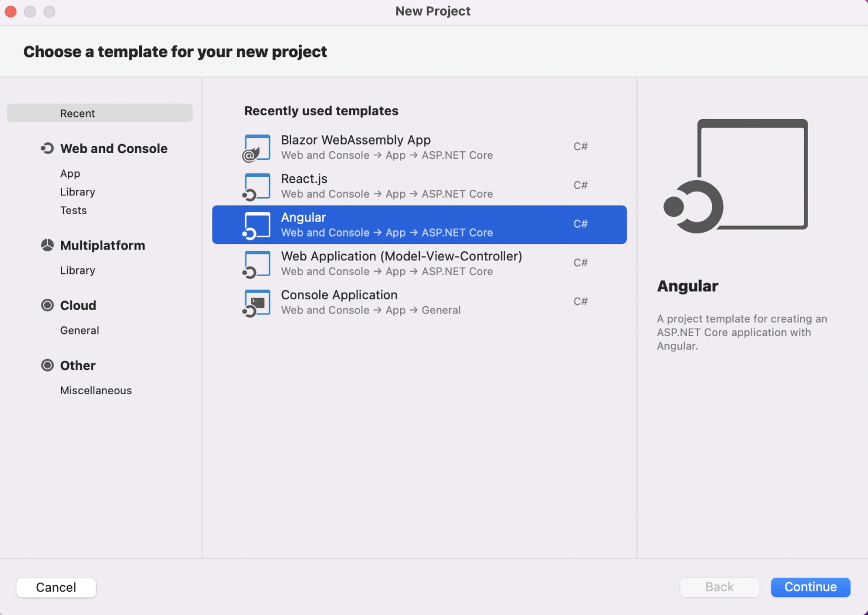
Task: Click the Blazor WebAssembly App template icon
Action: pyautogui.click(x=257, y=148)
